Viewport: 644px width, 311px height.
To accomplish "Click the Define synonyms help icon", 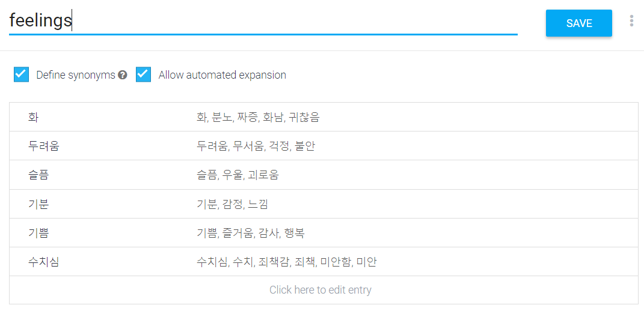I will tap(123, 75).
